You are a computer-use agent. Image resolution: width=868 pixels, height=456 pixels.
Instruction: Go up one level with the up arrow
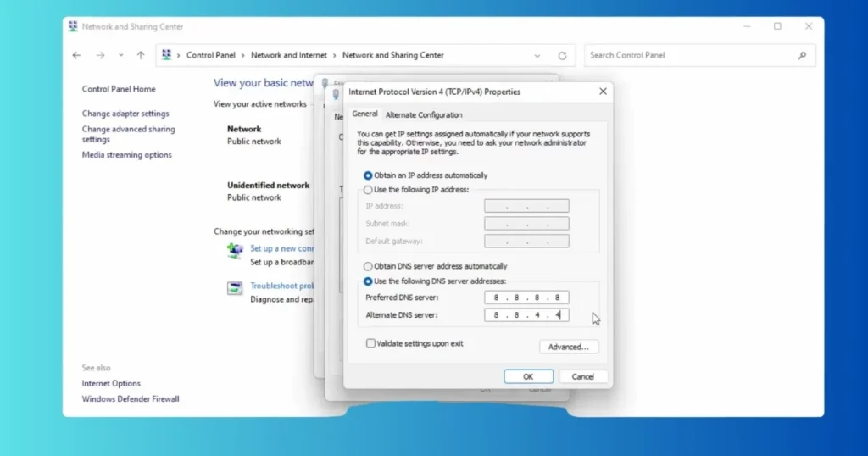[141, 55]
